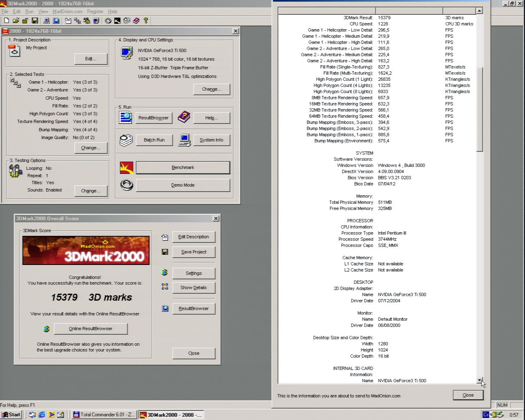Click the monitor icon in Display and CPU Settings
Screen dimensions: 525x420
click(127, 53)
